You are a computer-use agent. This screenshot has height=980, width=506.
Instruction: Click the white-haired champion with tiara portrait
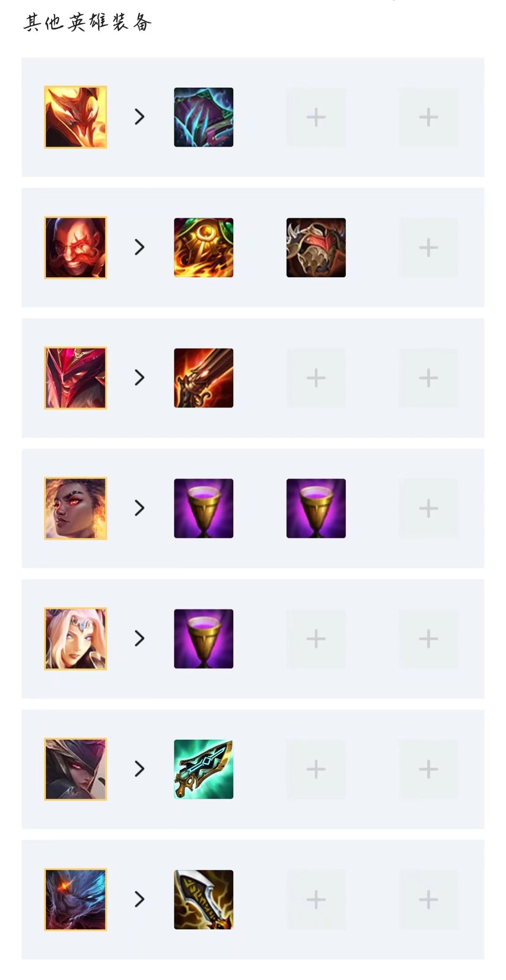75,638
